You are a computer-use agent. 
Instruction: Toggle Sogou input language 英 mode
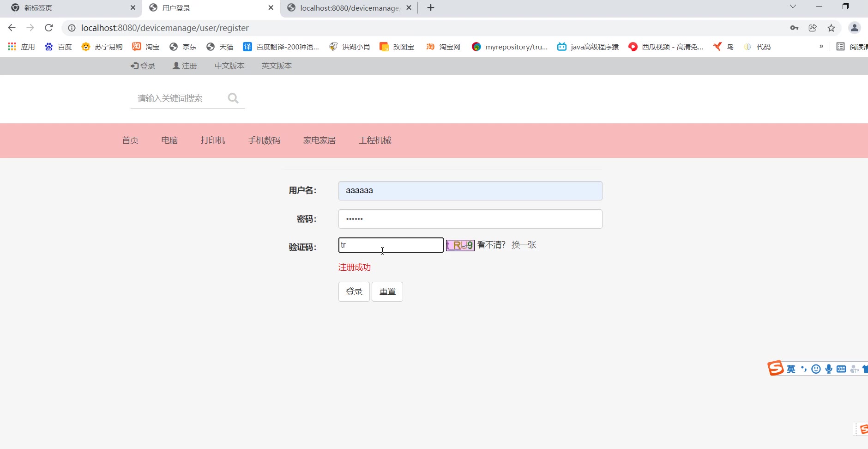791,369
